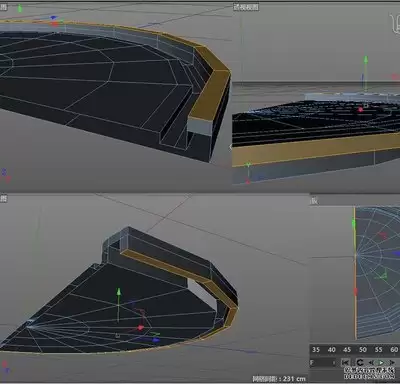
Task: Click the 透视视图 viewport label
Action: pyautogui.click(x=246, y=7)
